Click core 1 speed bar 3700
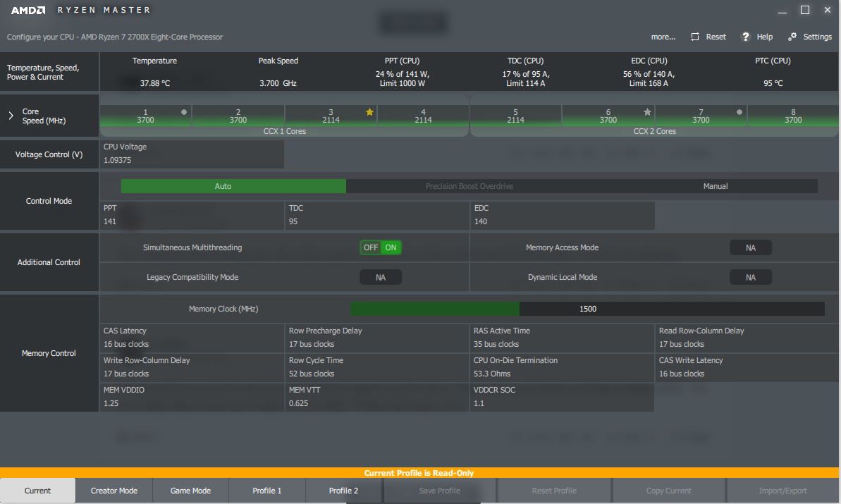Screen dimensions: 841x504 pyautogui.click(x=145, y=116)
